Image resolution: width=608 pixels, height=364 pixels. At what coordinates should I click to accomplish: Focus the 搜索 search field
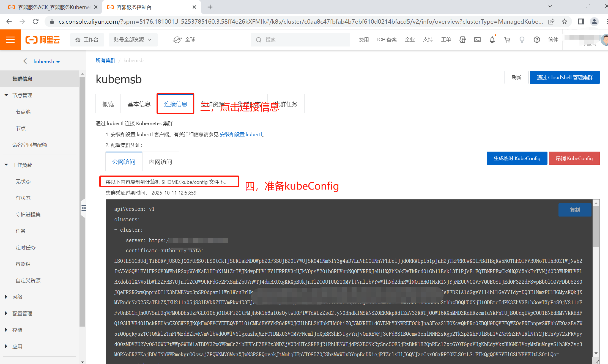point(300,40)
